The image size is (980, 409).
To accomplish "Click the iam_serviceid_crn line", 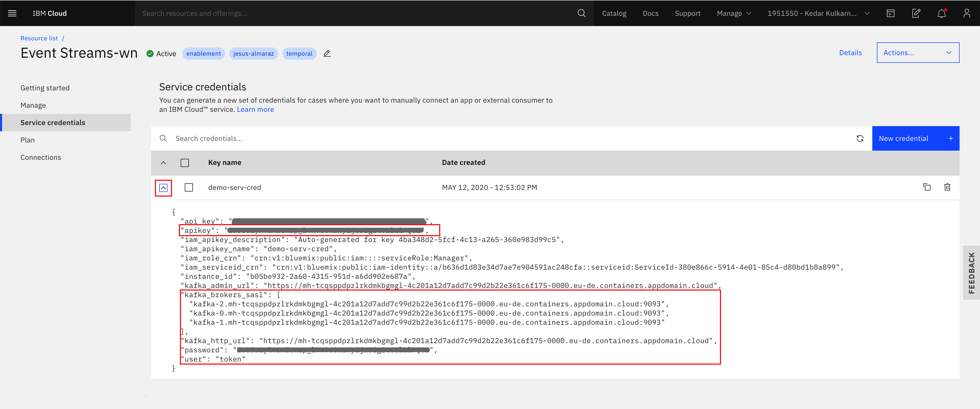I will tap(512, 268).
